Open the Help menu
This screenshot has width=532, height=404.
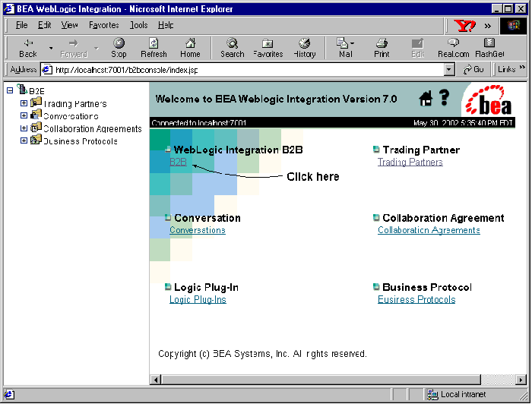pyautogui.click(x=166, y=25)
